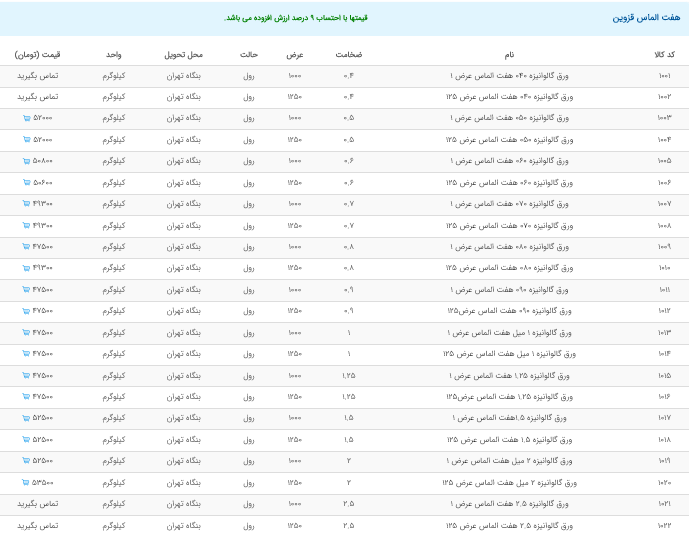Select the 'ضخامت' column header

pyautogui.click(x=348, y=54)
